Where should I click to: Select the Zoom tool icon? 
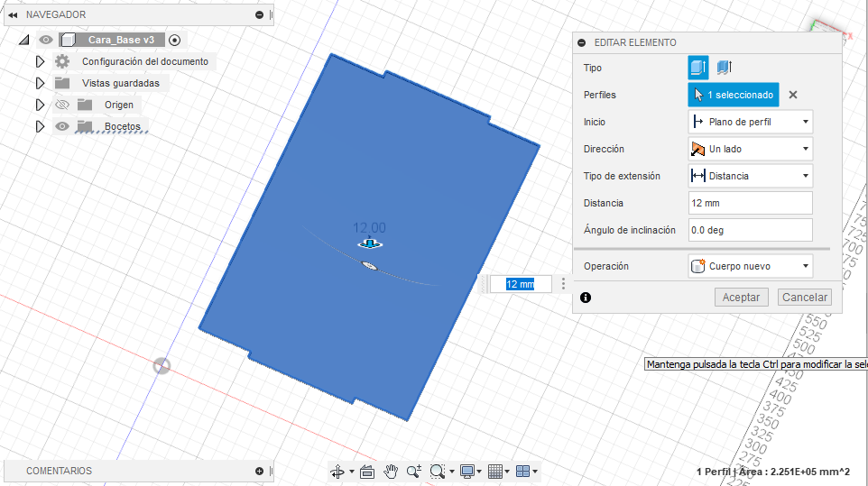pyautogui.click(x=413, y=472)
